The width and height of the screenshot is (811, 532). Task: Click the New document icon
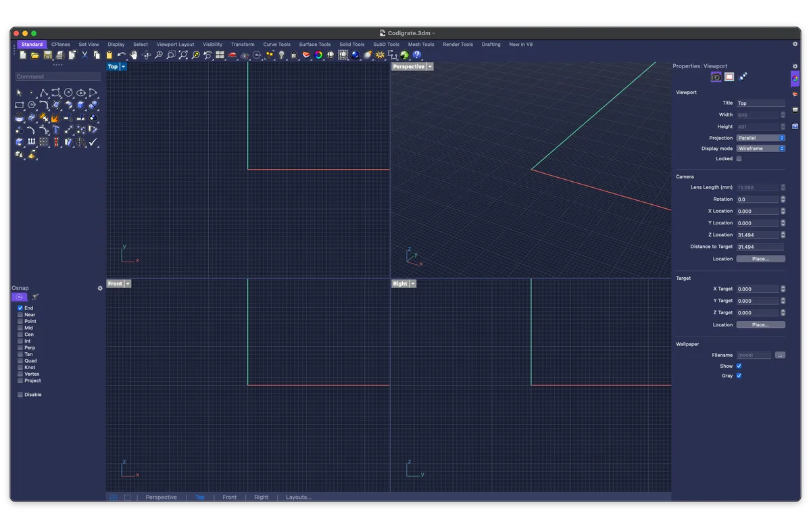click(23, 55)
